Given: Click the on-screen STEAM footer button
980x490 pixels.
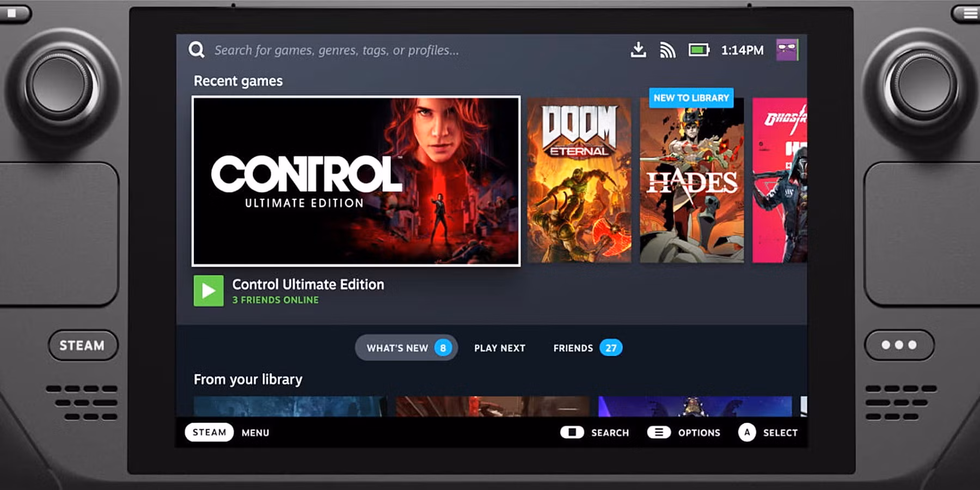Looking at the screenshot, I should (x=209, y=432).
